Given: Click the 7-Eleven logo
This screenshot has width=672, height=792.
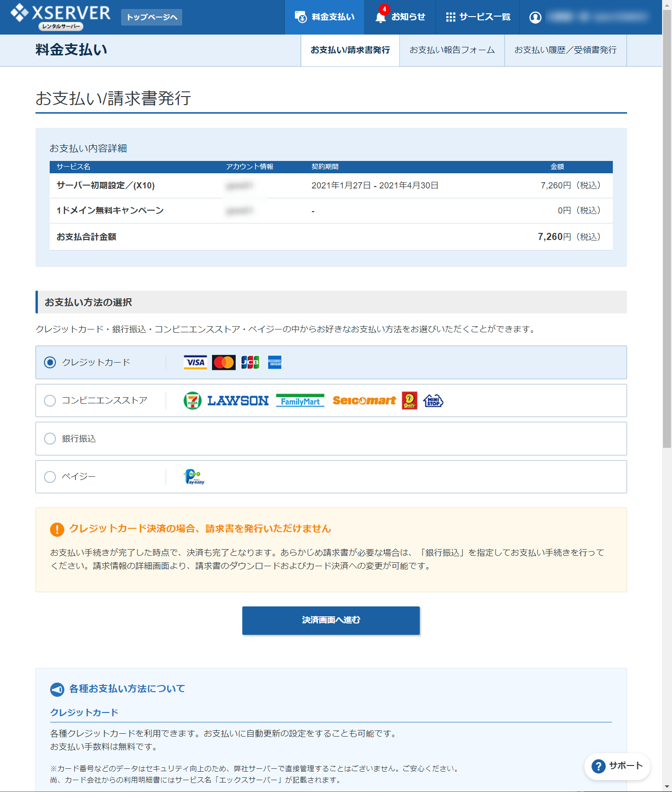Looking at the screenshot, I should click(193, 401).
